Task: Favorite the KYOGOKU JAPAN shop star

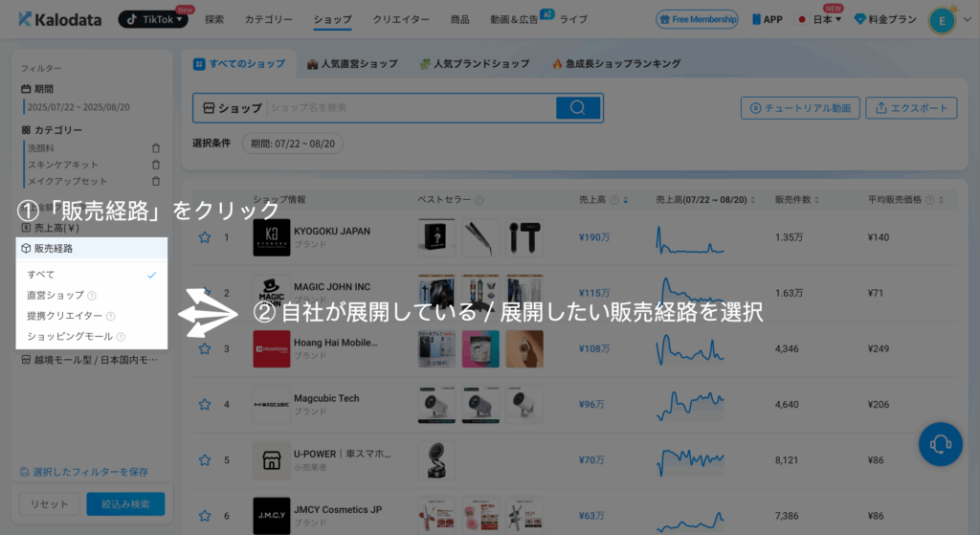Action: point(205,237)
